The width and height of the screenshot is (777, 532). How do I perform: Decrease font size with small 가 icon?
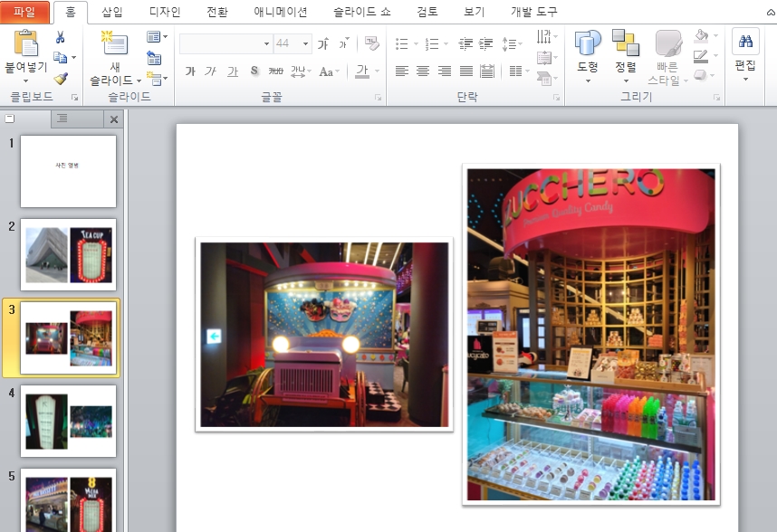click(343, 44)
